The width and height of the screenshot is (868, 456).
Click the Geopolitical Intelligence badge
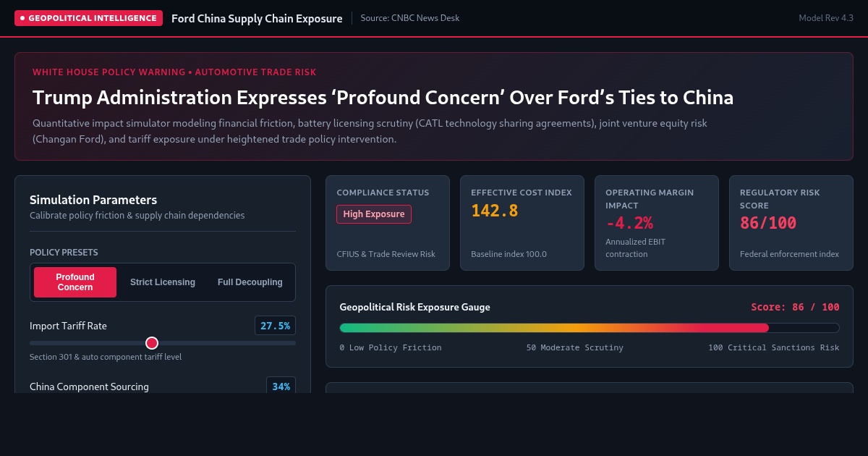coord(88,18)
